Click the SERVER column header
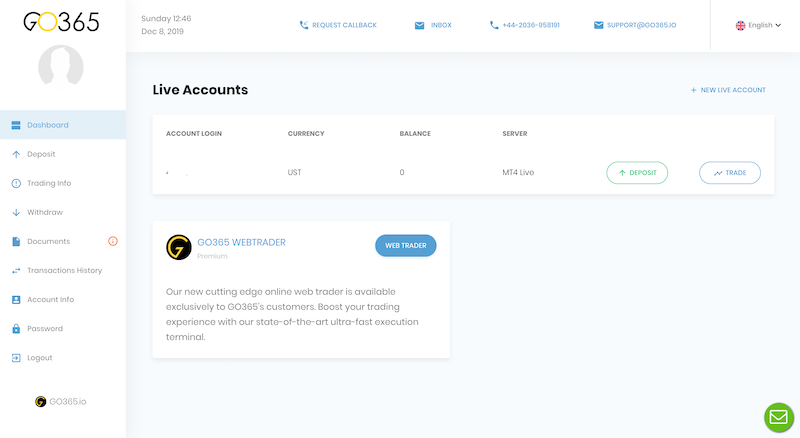 pos(515,134)
